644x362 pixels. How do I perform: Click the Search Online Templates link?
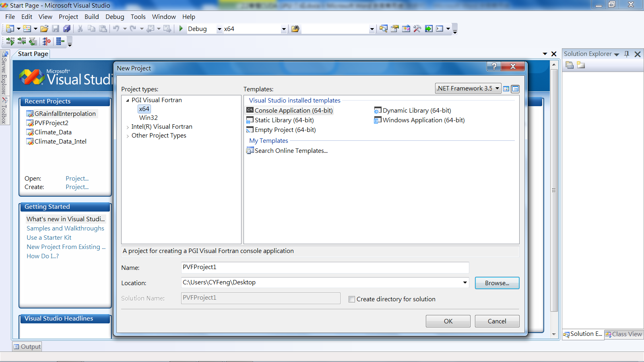pos(291,151)
